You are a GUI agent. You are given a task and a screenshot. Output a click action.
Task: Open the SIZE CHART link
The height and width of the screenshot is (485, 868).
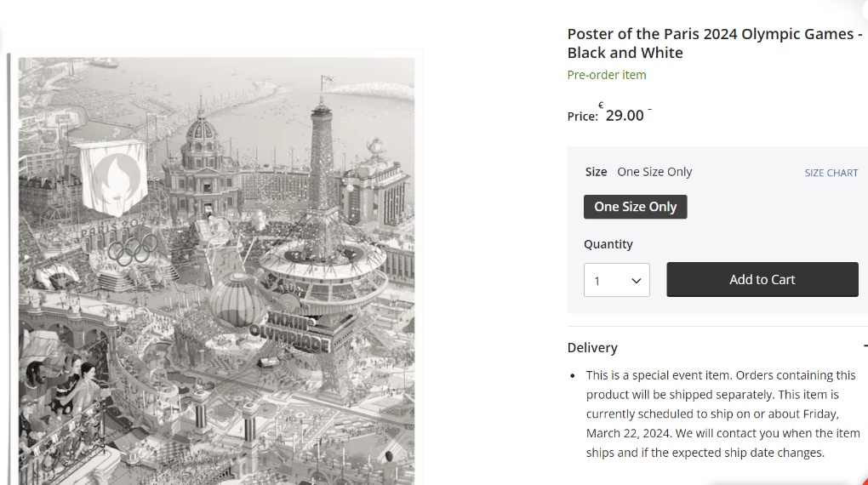831,173
